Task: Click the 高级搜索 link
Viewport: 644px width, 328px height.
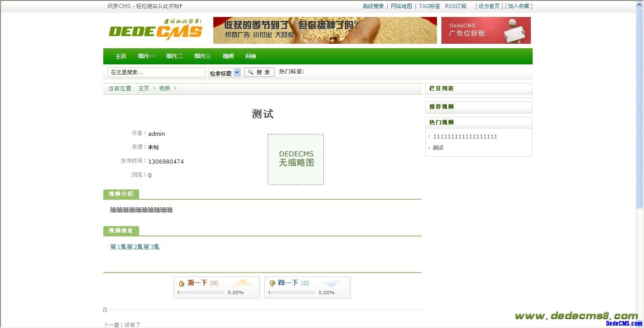Action: coord(373,6)
